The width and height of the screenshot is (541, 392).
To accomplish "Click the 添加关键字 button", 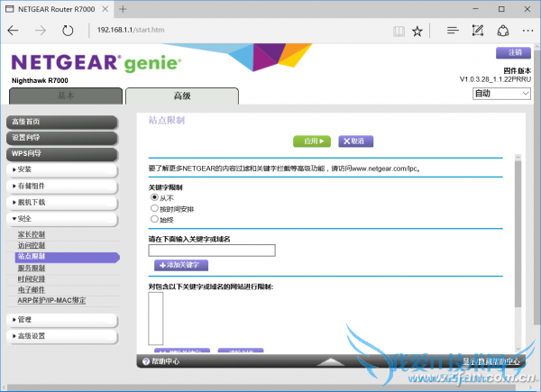I will (181, 265).
